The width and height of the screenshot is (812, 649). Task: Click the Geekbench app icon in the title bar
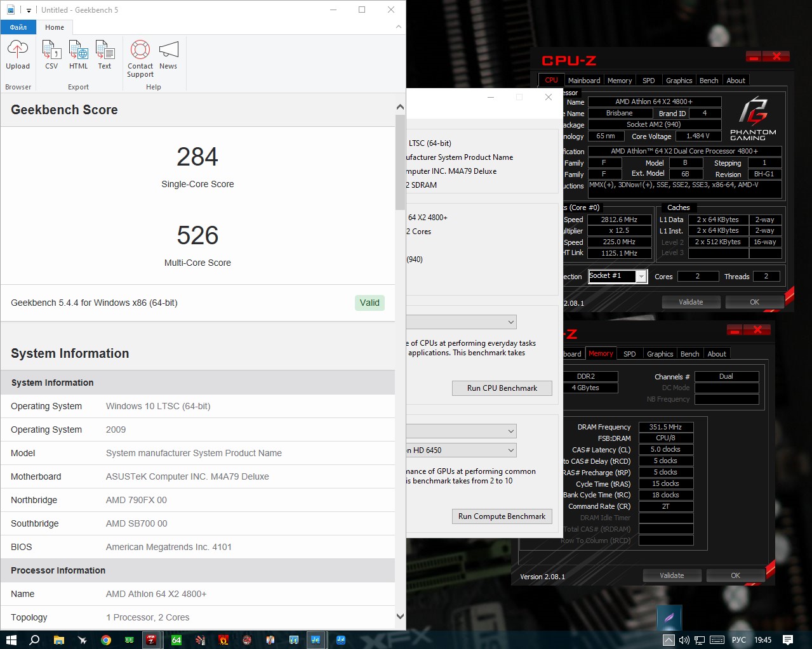click(11, 10)
